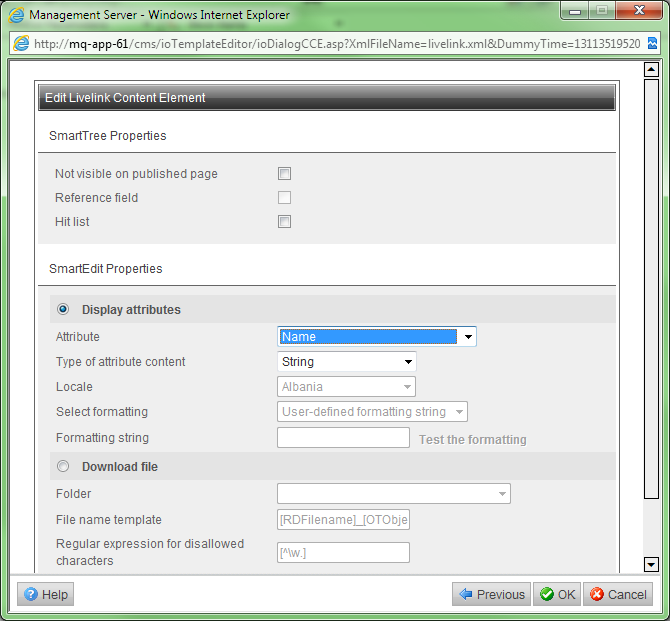
Task: Open Help with the question mark button
Action: (45, 594)
